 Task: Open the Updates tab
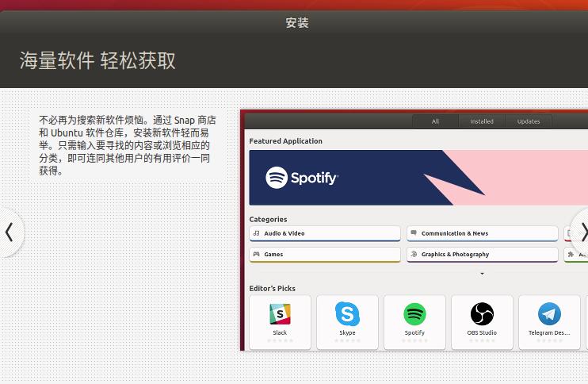(x=529, y=121)
